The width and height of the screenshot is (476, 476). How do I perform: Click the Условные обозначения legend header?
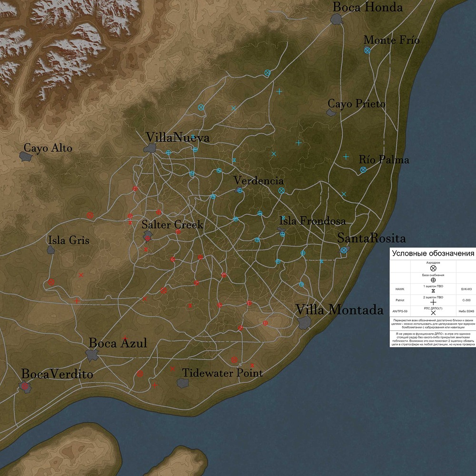point(432,253)
